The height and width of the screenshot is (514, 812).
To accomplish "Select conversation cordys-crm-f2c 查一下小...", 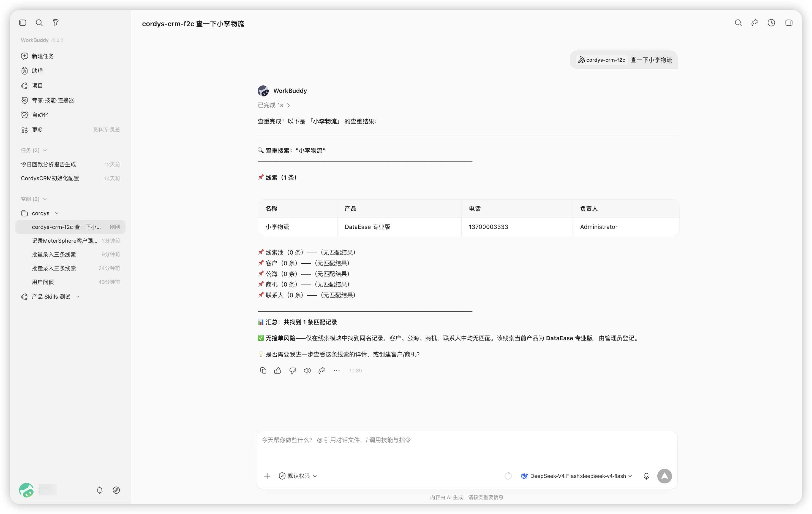I will pos(71,227).
